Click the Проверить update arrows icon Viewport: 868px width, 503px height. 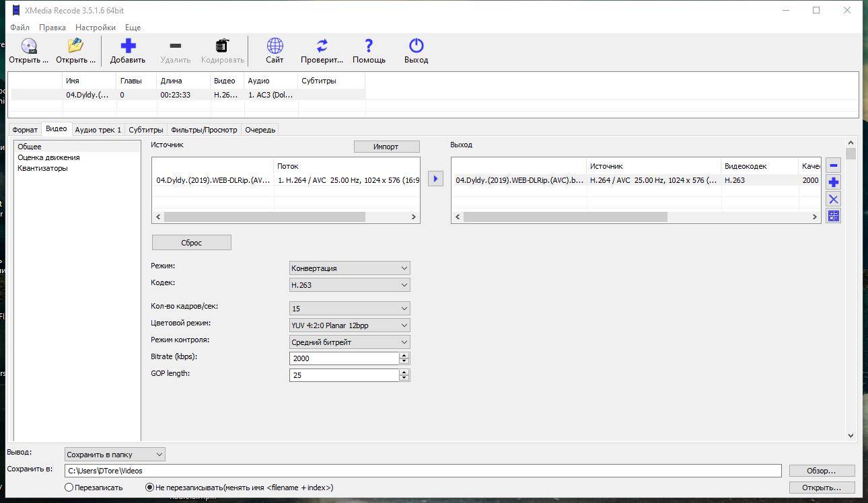click(322, 46)
